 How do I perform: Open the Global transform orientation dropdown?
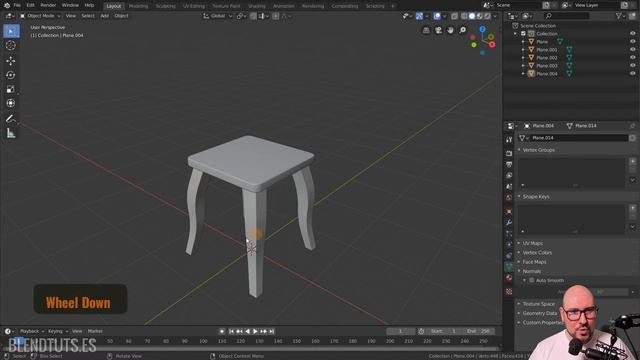(218, 16)
